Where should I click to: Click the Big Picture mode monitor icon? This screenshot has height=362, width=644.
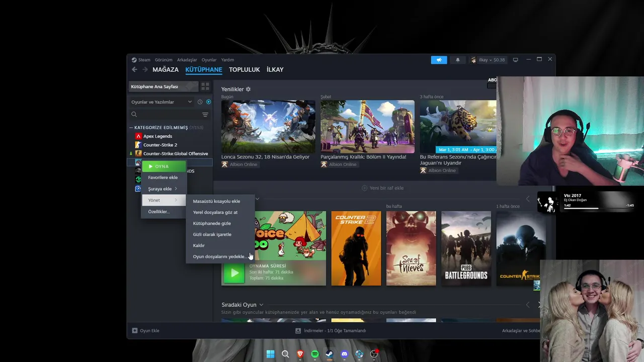[x=515, y=60]
